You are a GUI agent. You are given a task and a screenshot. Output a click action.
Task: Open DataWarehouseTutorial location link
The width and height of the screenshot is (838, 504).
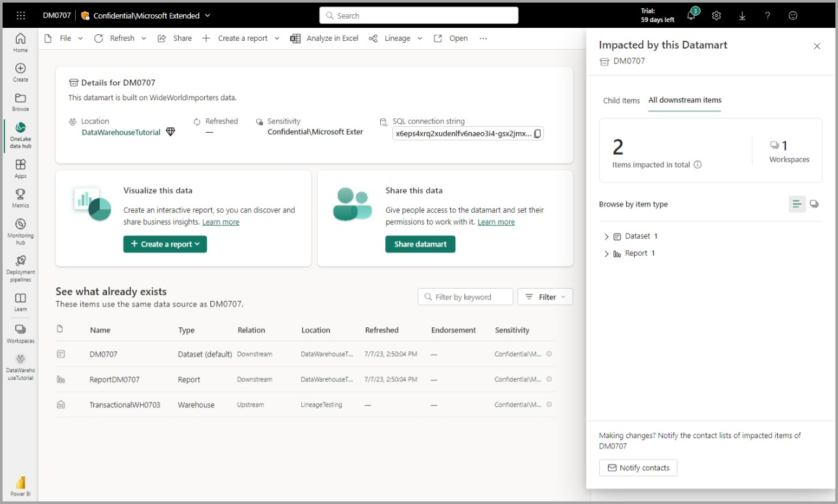coord(121,132)
